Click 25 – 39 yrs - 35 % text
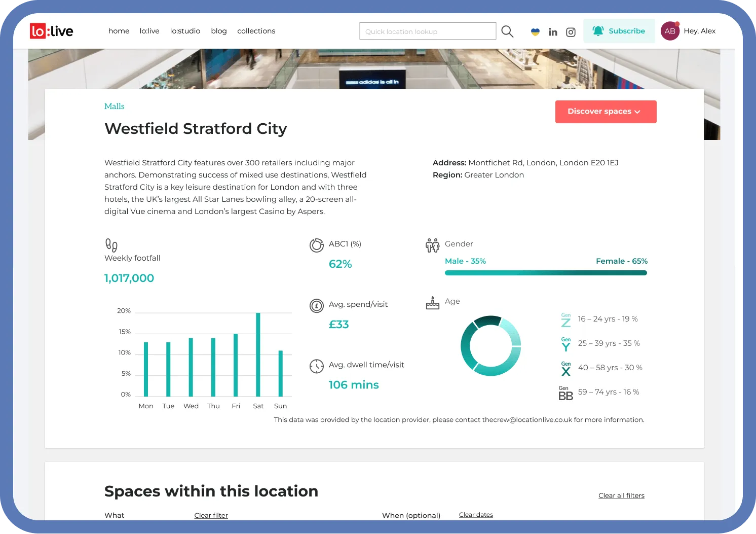The height and width of the screenshot is (534, 756). pyautogui.click(x=609, y=343)
